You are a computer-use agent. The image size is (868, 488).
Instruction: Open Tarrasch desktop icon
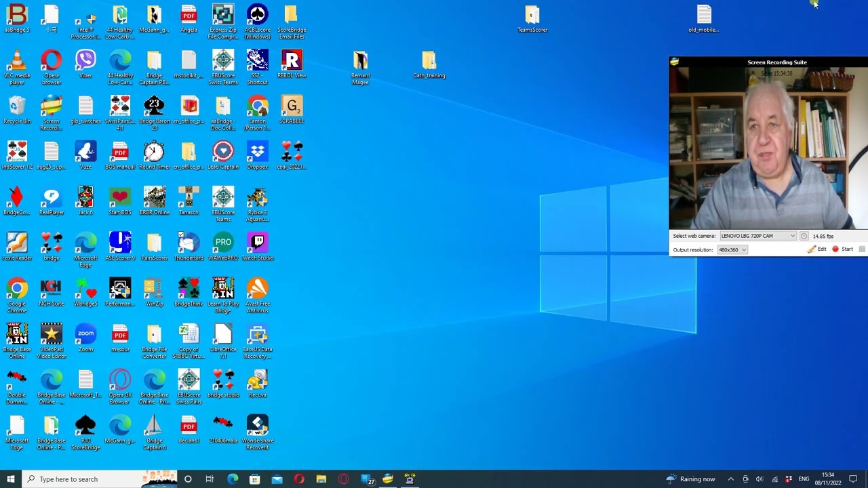[189, 201]
